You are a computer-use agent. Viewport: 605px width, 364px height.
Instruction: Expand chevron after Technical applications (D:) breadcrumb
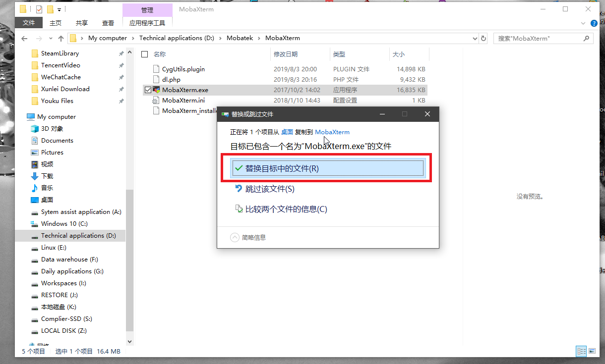220,38
